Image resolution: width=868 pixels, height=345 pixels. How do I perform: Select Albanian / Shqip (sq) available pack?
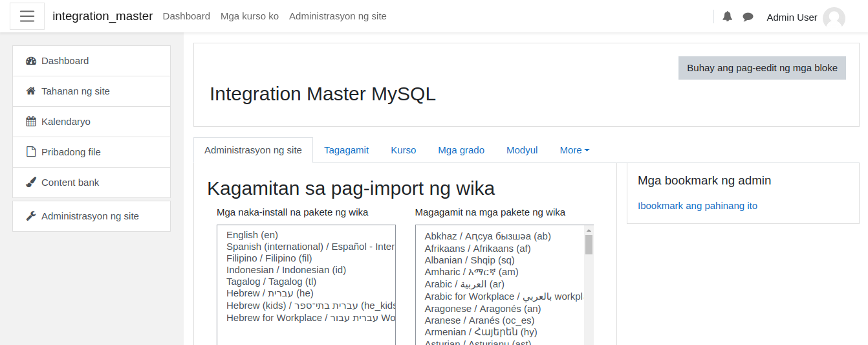500,260
